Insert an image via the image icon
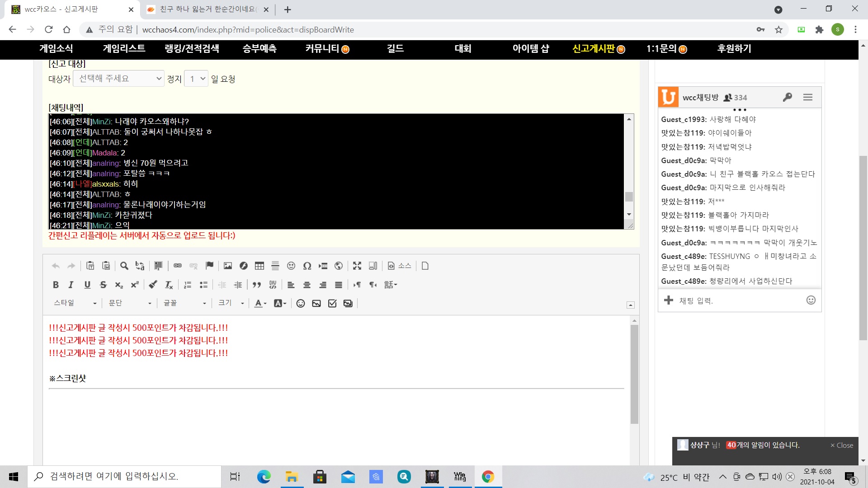The height and width of the screenshot is (488, 868). point(228,266)
